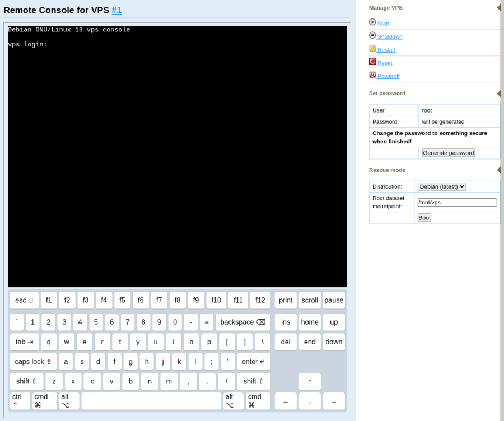
Task: Tap the f5 key
Action: (x=122, y=300)
